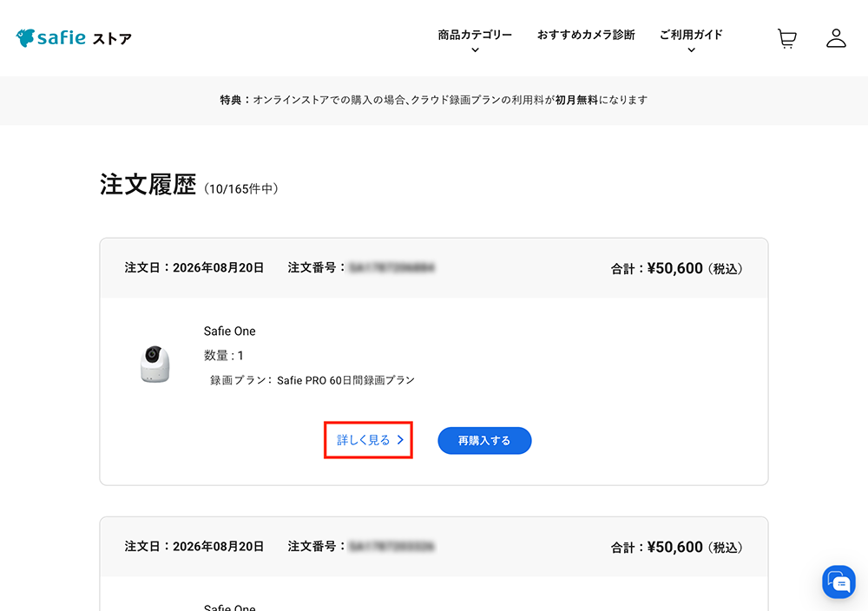Expand the ご利用ガイド chevron

(x=691, y=50)
